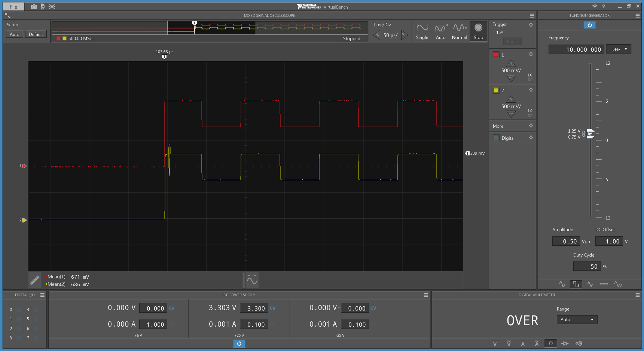Open channel 2 settings gear

pyautogui.click(x=531, y=90)
